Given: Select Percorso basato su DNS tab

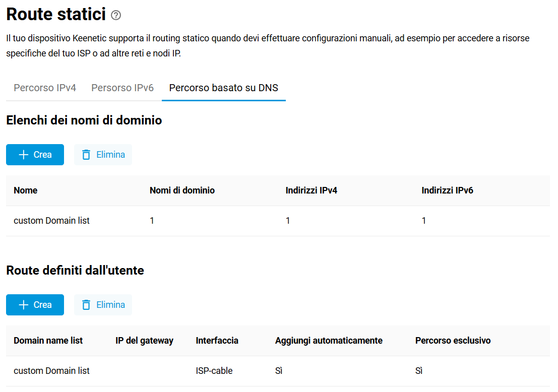Looking at the screenshot, I should [224, 88].
